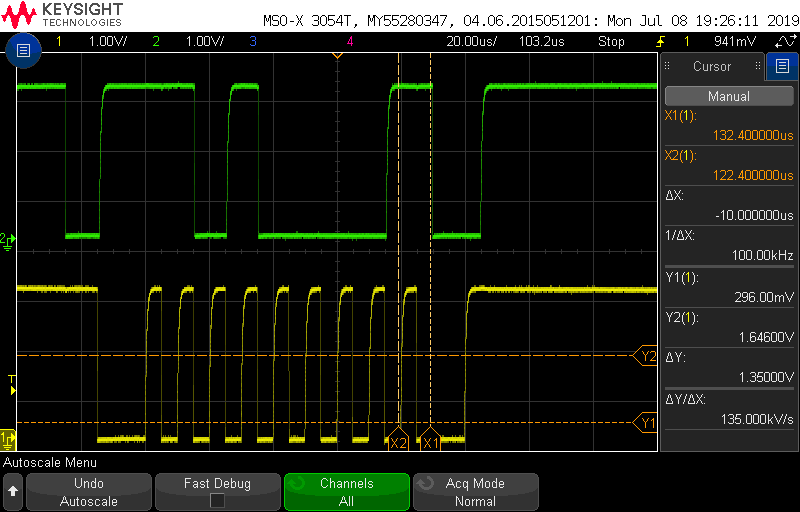Grab the Y2 horizontal cursor tag

pyautogui.click(x=645, y=356)
